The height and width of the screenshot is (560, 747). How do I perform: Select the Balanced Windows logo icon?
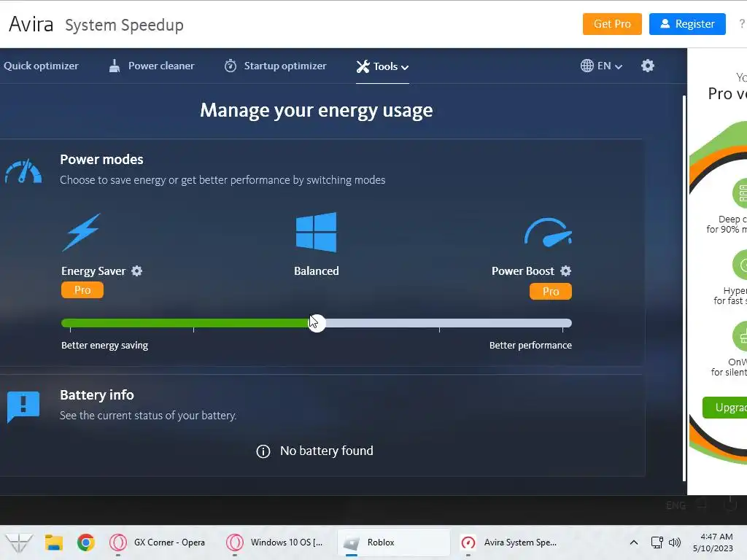click(317, 232)
